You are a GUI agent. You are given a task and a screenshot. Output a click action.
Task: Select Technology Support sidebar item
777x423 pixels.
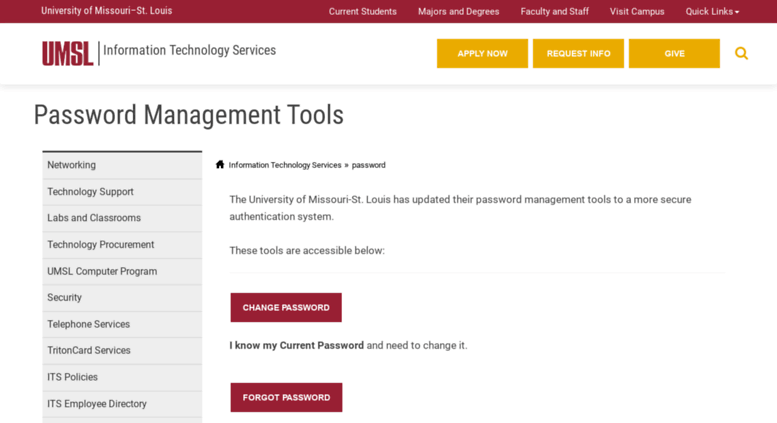[122, 192]
